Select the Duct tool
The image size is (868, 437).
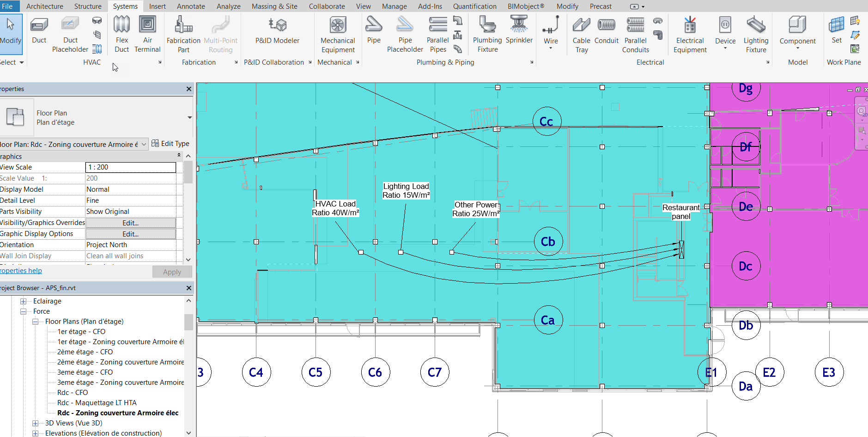tap(39, 32)
